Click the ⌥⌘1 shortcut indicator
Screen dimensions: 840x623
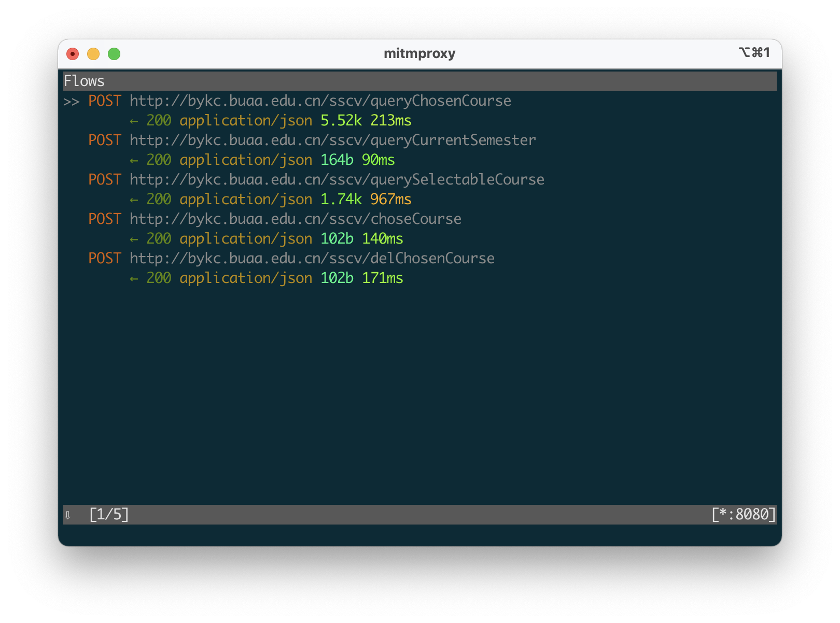754,52
